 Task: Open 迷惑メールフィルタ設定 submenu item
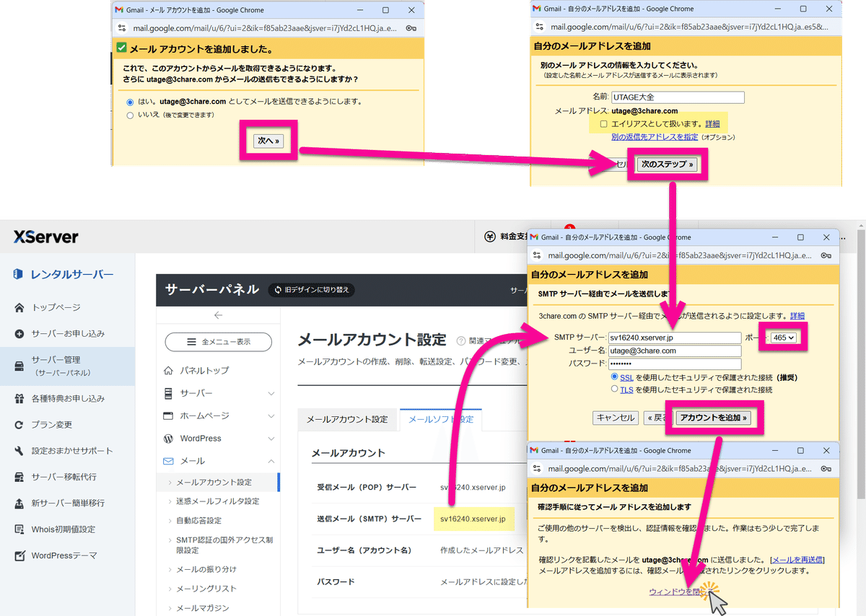pos(217,501)
